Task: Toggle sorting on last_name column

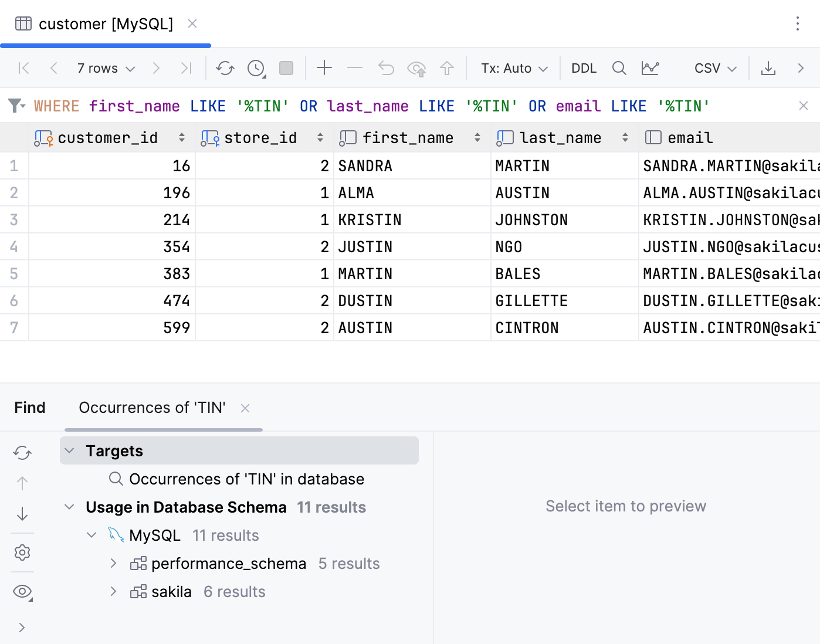Action: point(625,137)
